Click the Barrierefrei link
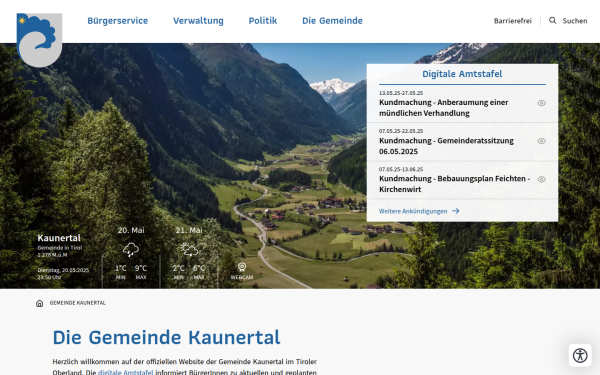The height and width of the screenshot is (375, 600). (x=512, y=21)
